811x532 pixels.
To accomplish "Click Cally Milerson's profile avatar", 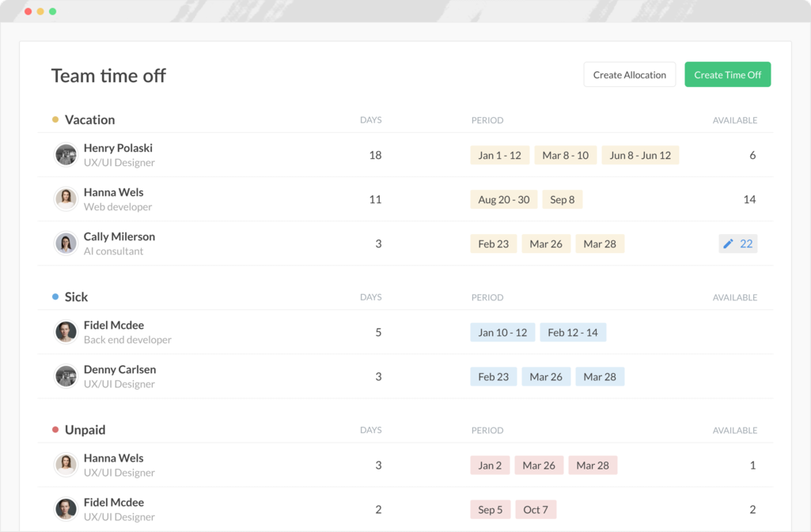I will point(66,243).
